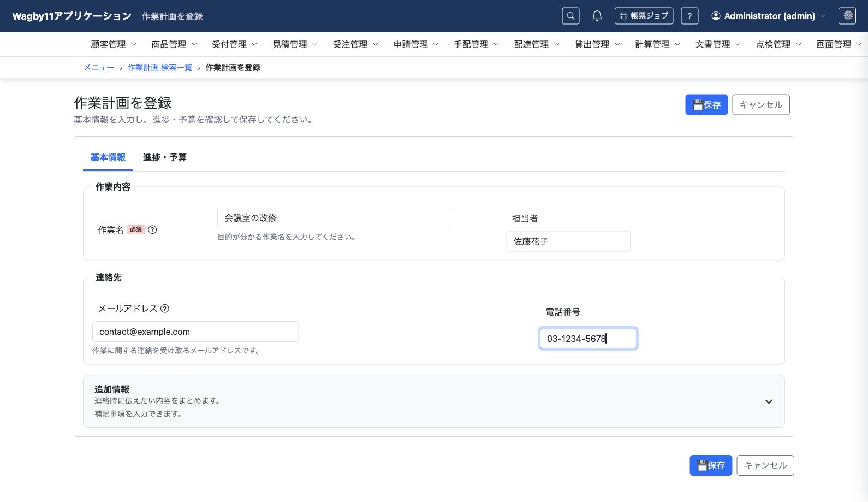Click the top キャンセル button
868x502 pixels.
761,105
